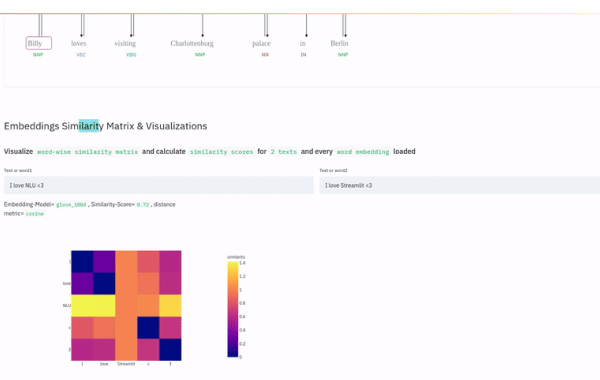Click the 'similarity scores' code label

click(222, 152)
